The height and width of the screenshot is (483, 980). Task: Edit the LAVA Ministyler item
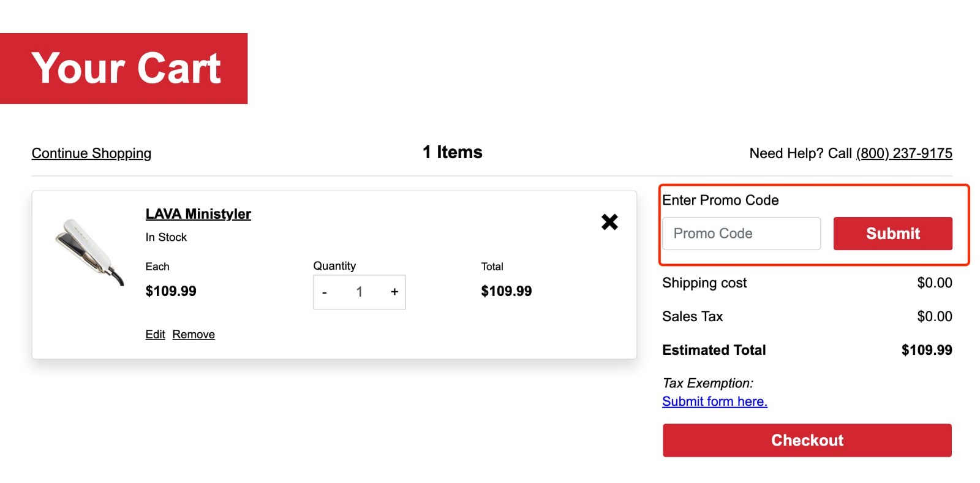(154, 334)
